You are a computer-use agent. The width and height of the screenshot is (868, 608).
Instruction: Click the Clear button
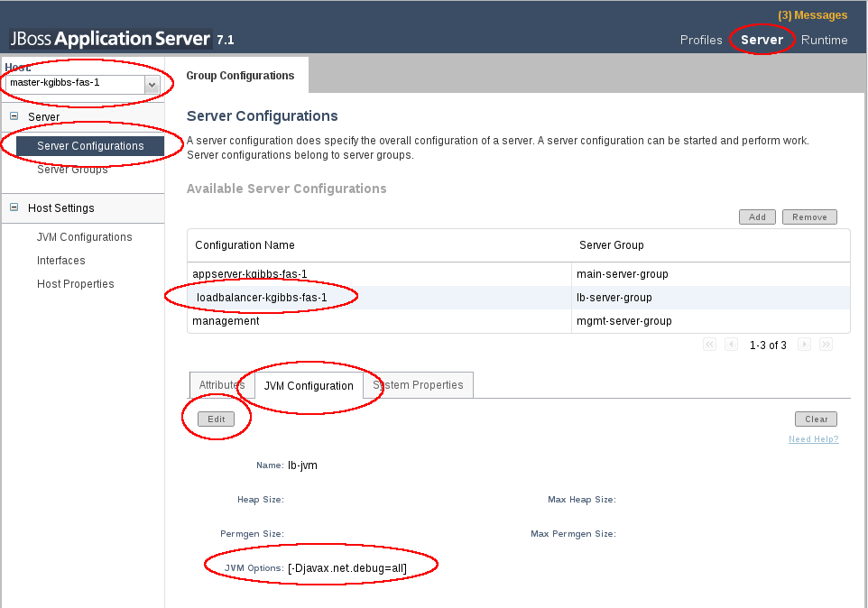816,419
